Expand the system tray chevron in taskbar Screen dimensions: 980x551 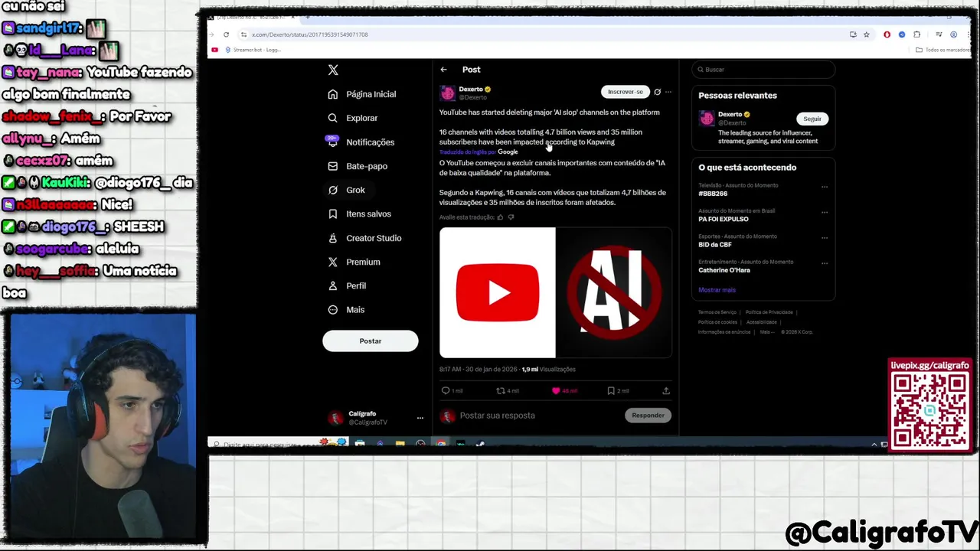pos(874,445)
